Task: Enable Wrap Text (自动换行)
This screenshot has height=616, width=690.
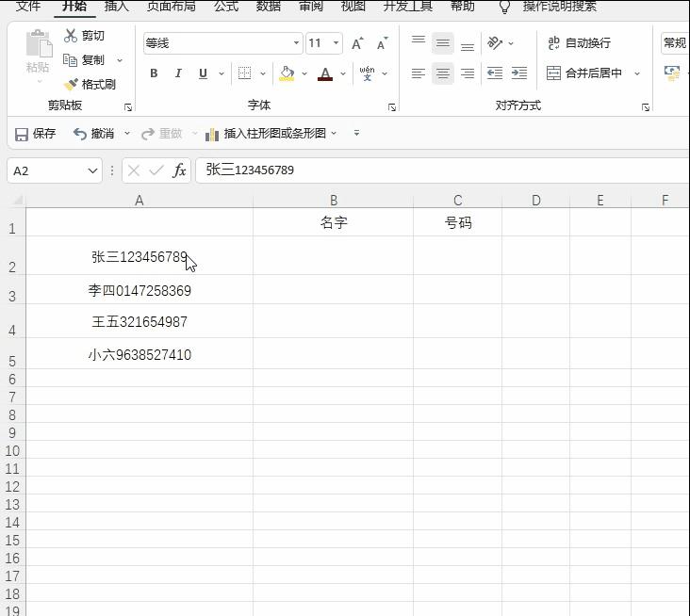Action: 579,43
